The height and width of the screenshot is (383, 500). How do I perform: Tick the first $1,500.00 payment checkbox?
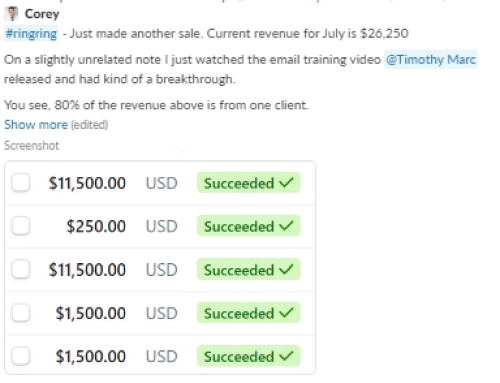click(21, 313)
